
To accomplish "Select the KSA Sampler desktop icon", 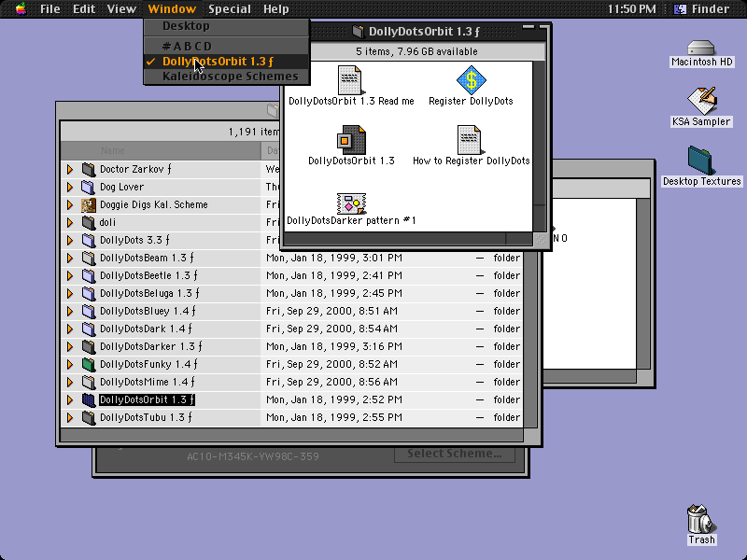I will tap(701, 101).
